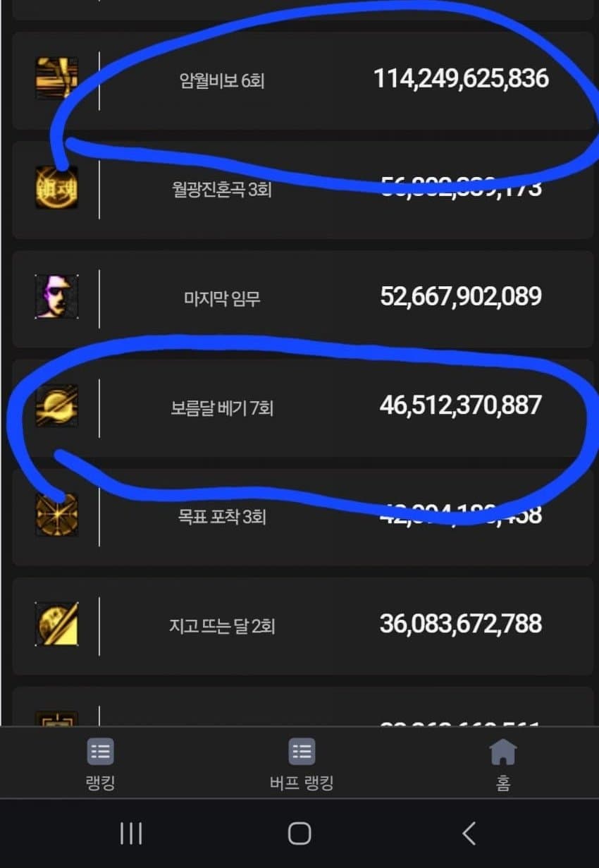Select the 암월비보 6회 skill name
This screenshot has width=599, height=868.
(222, 80)
